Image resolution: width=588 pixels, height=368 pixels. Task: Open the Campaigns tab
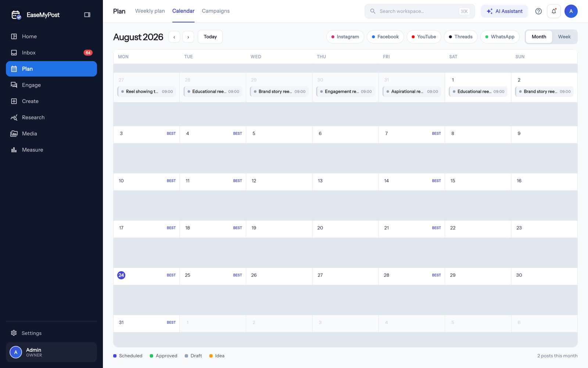[216, 11]
